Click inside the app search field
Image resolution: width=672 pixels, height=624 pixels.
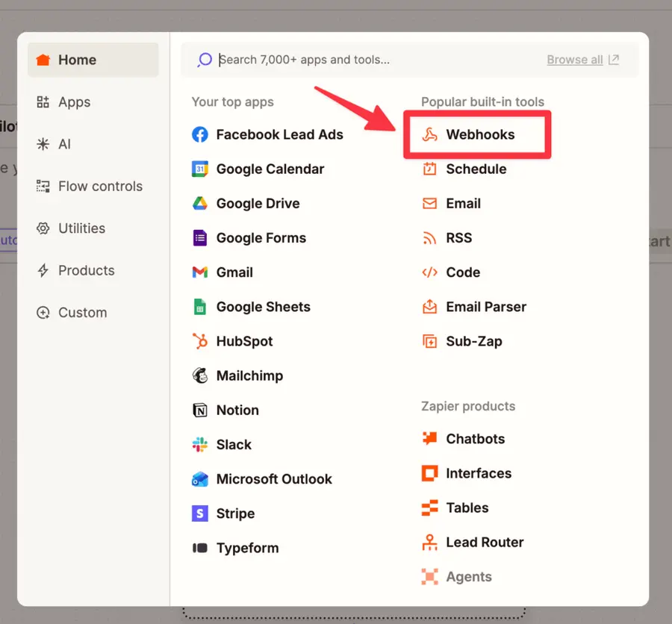(x=336, y=60)
